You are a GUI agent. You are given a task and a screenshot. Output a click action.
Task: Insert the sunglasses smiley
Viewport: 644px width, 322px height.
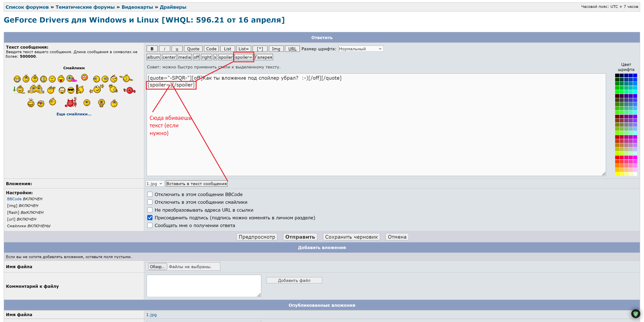click(x=71, y=90)
